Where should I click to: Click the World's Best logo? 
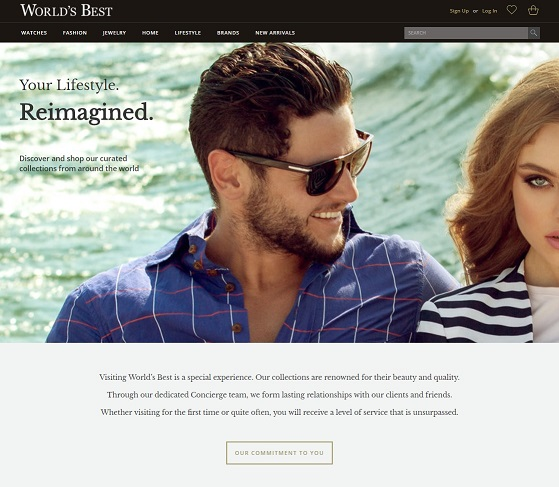coord(66,11)
